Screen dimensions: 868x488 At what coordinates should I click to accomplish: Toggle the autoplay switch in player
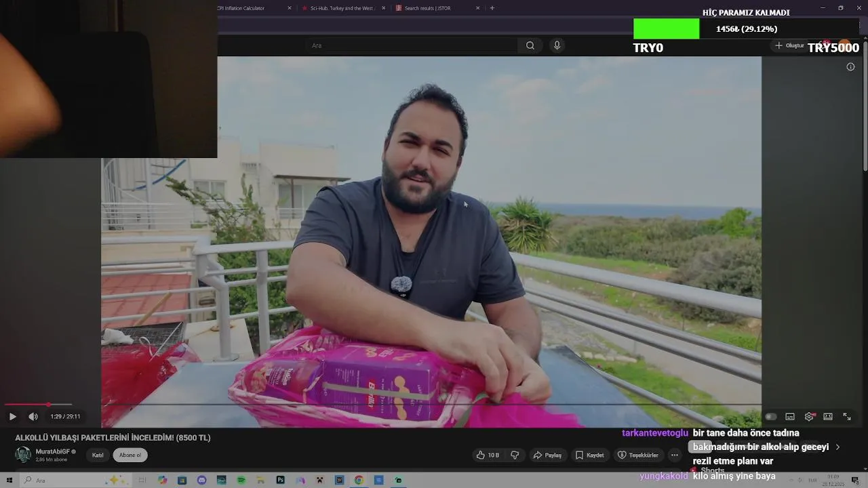tap(770, 417)
